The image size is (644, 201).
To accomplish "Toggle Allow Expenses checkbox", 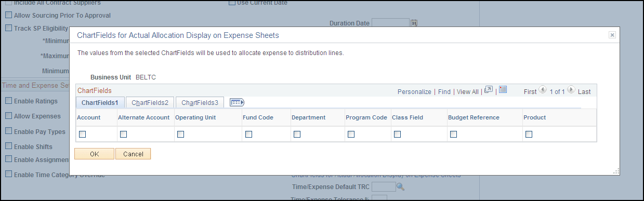I will (8, 116).
